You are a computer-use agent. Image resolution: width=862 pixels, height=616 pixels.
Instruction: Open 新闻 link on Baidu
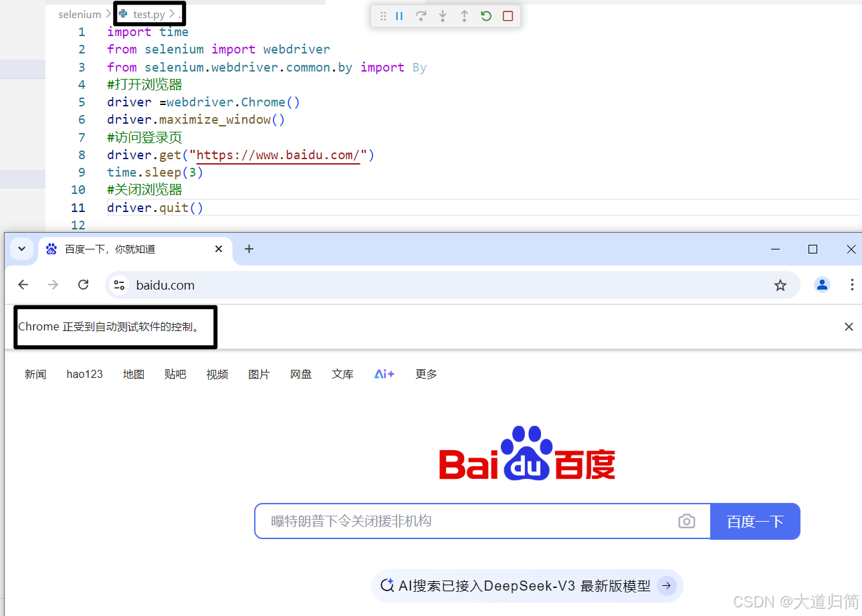pyautogui.click(x=35, y=375)
